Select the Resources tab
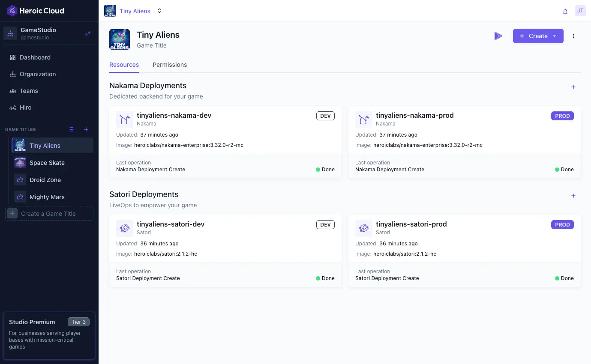 (x=124, y=65)
